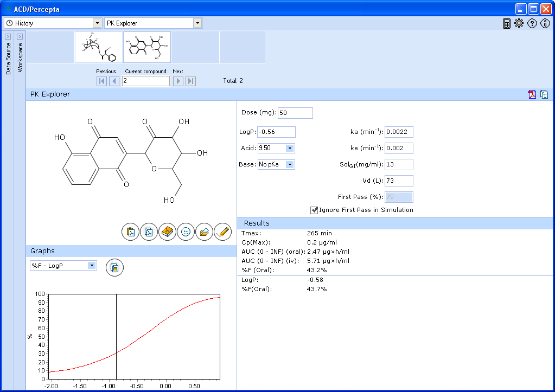Click the 'Graphs' section header
Screen dimensions: 555x392
point(42,251)
